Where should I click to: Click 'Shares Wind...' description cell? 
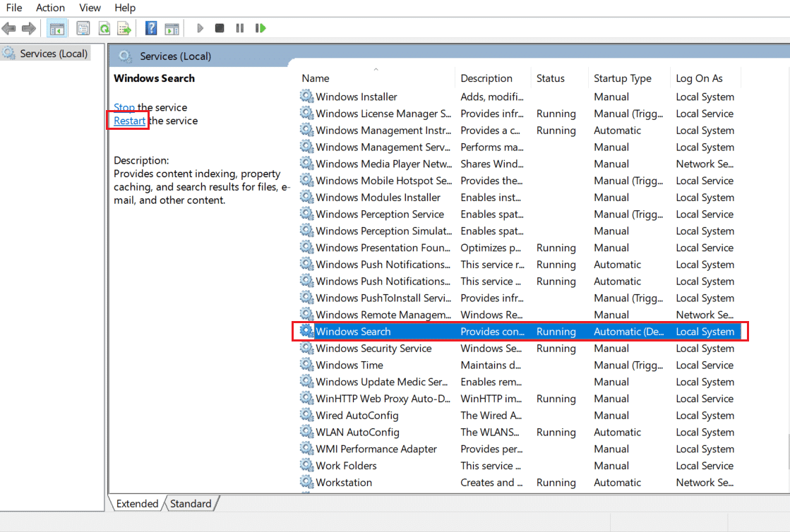point(492,164)
